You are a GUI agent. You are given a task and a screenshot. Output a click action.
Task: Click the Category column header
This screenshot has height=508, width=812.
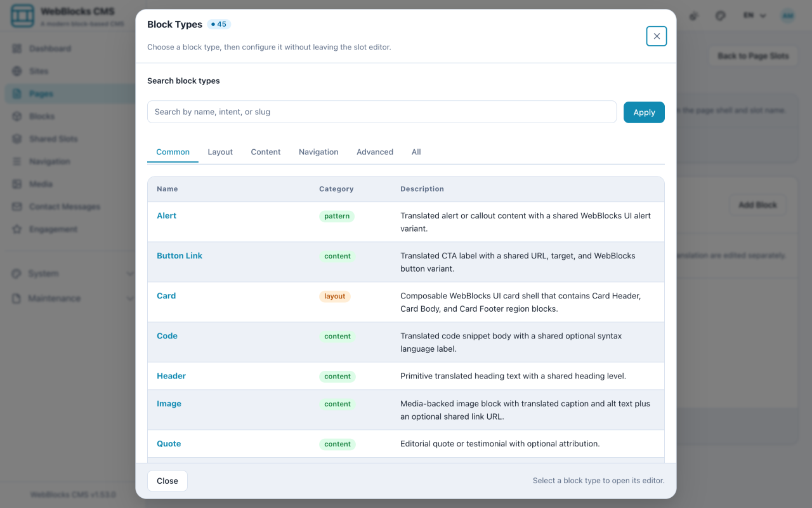tap(336, 189)
